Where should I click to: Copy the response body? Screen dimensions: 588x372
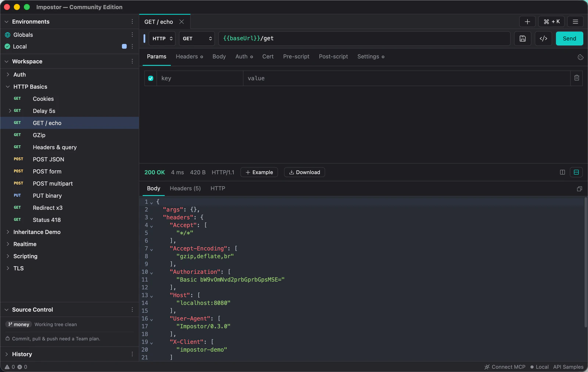coord(580,189)
